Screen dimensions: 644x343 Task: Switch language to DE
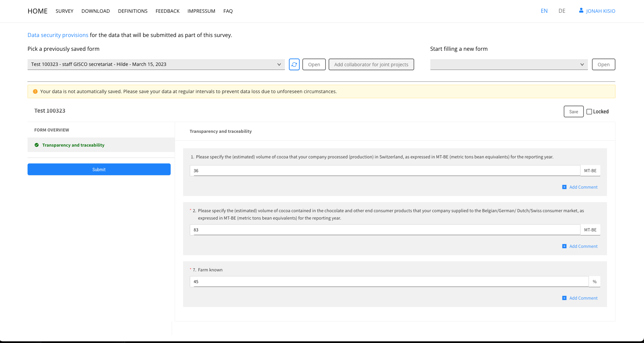562,11
